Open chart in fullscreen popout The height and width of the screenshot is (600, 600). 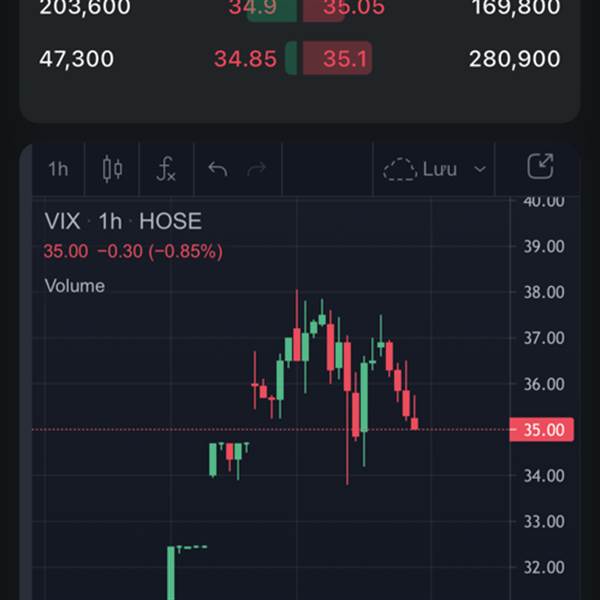click(540, 166)
